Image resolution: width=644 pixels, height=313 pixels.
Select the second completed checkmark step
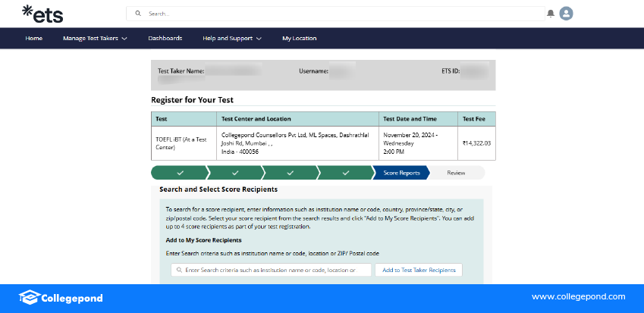tap(235, 173)
